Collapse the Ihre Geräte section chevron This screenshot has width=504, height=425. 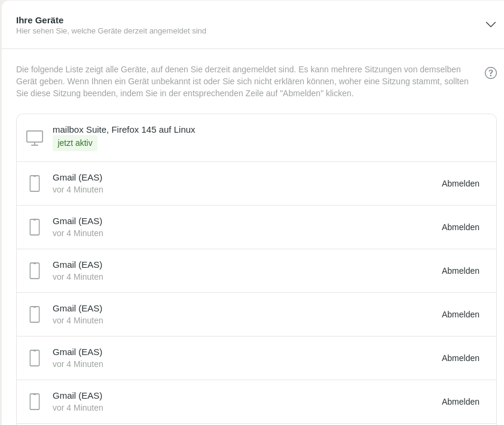pyautogui.click(x=490, y=25)
